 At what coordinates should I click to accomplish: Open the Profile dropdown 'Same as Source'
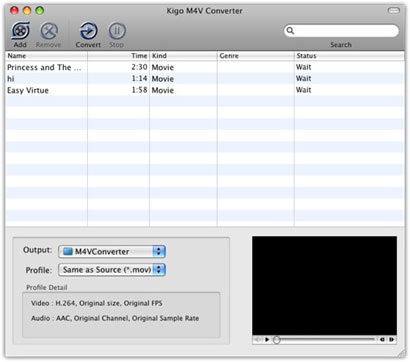point(112,270)
